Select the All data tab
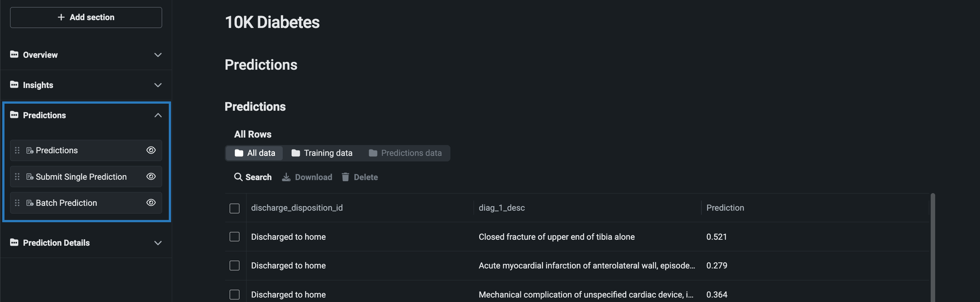Screen dimensions: 980x302 pyautogui.click(x=254, y=153)
